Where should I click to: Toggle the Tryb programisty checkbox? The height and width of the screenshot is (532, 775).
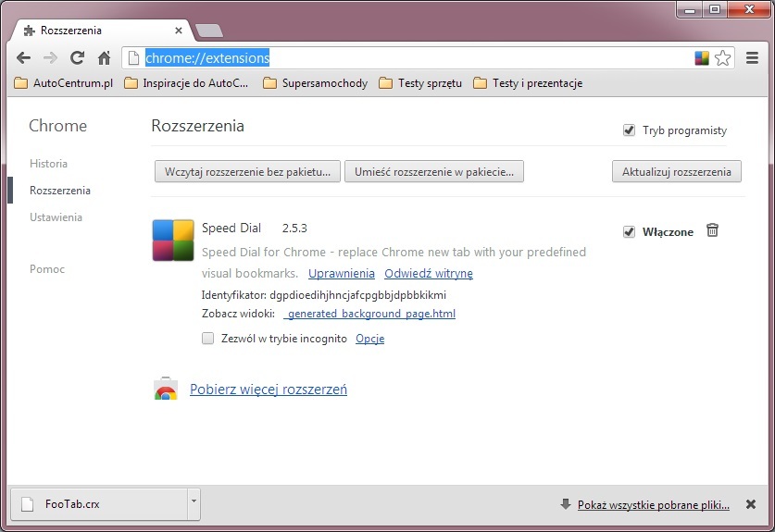(x=629, y=130)
